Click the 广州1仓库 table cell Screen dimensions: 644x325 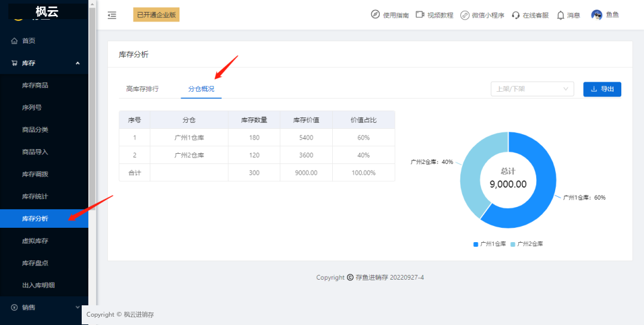pyautogui.click(x=189, y=138)
